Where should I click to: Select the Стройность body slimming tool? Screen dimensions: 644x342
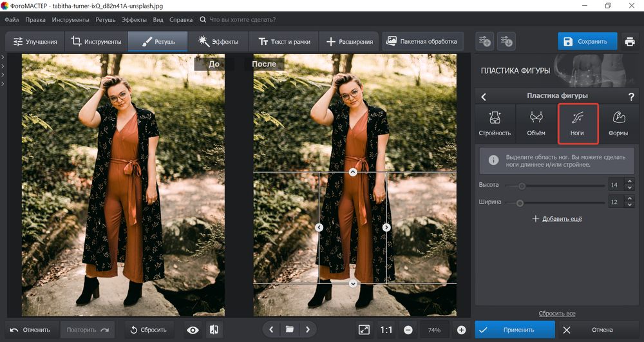pos(495,124)
